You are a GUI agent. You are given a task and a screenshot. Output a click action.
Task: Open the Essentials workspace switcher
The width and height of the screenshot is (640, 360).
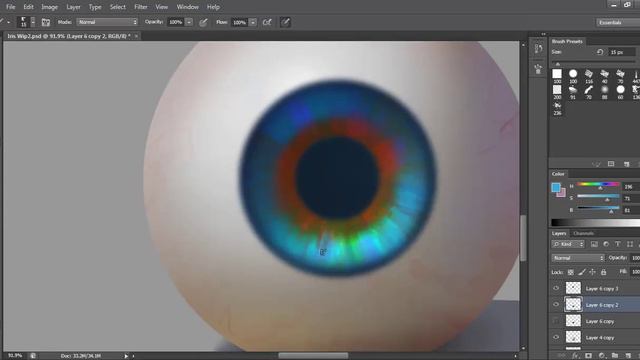[x=617, y=22]
